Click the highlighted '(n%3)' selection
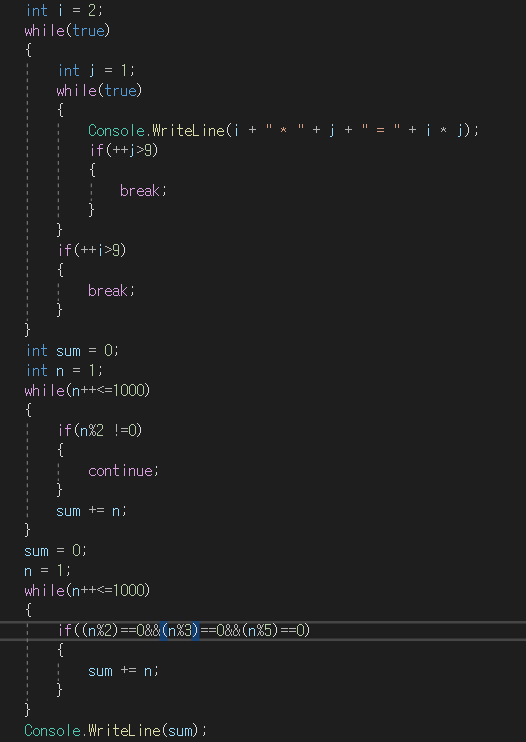This screenshot has height=742, width=526. tap(180, 630)
